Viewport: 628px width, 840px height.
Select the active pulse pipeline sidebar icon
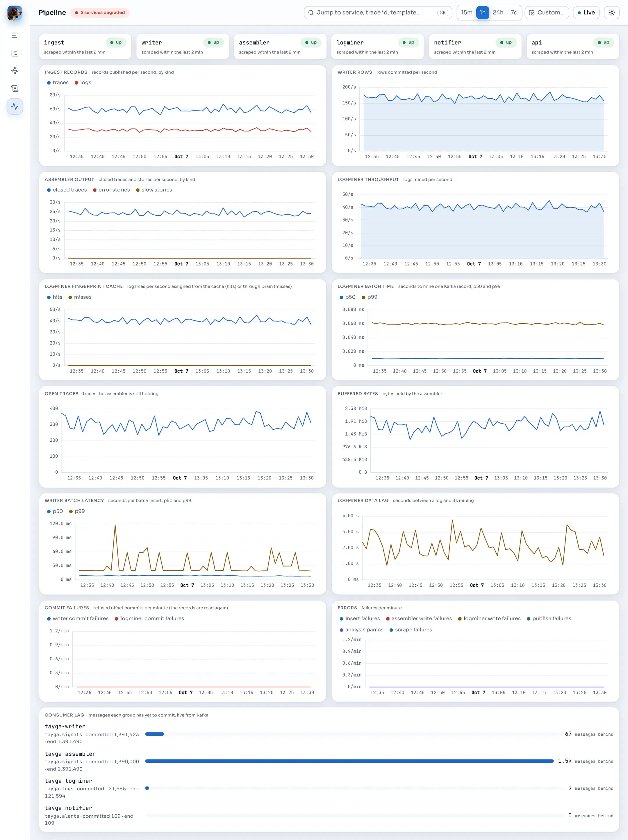pos(15,106)
